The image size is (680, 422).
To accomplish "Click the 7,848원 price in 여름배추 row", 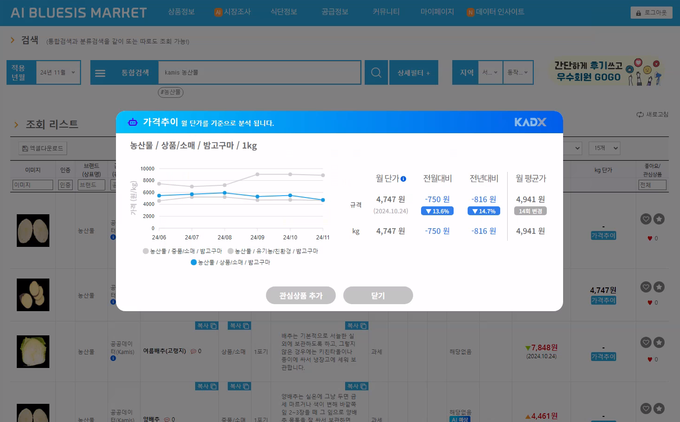I will (x=544, y=348).
